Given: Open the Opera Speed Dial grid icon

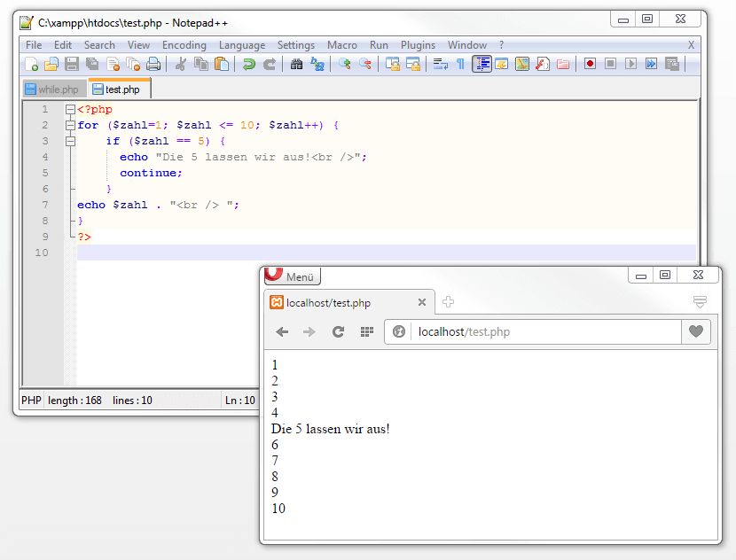Looking at the screenshot, I should click(366, 332).
